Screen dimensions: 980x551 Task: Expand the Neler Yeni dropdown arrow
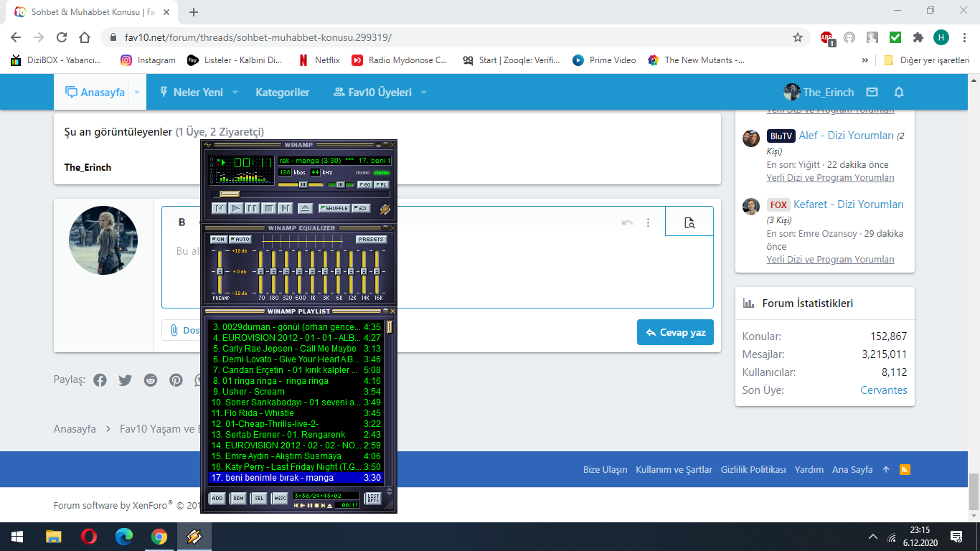click(235, 93)
